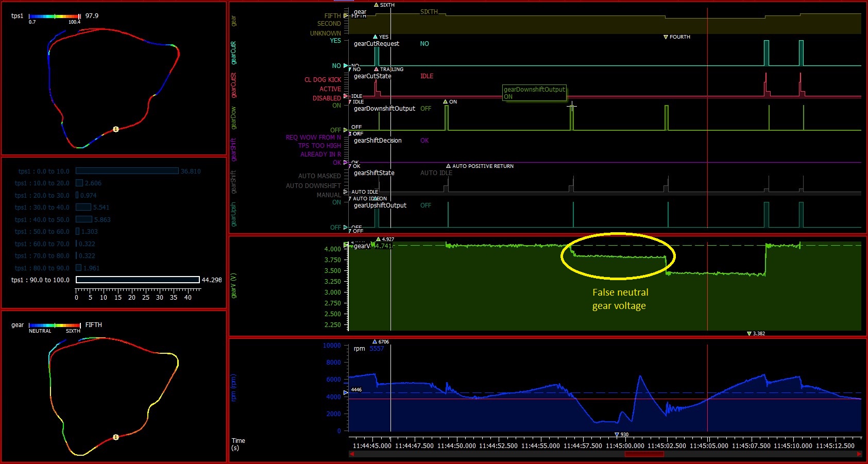This screenshot has height=464, width=868.
Task: Click the gearDownshiftOutput ON tooltip
Action: 534,93
